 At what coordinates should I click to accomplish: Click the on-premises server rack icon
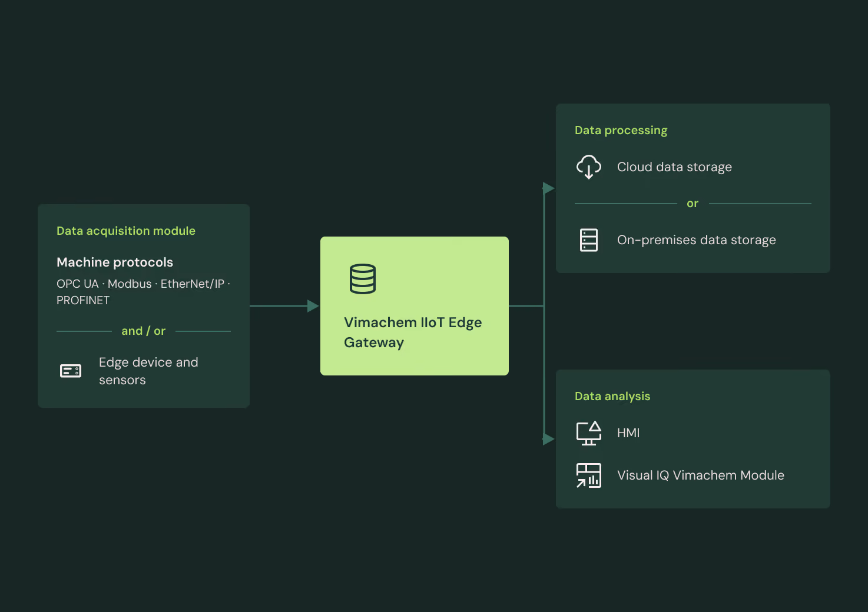589,240
